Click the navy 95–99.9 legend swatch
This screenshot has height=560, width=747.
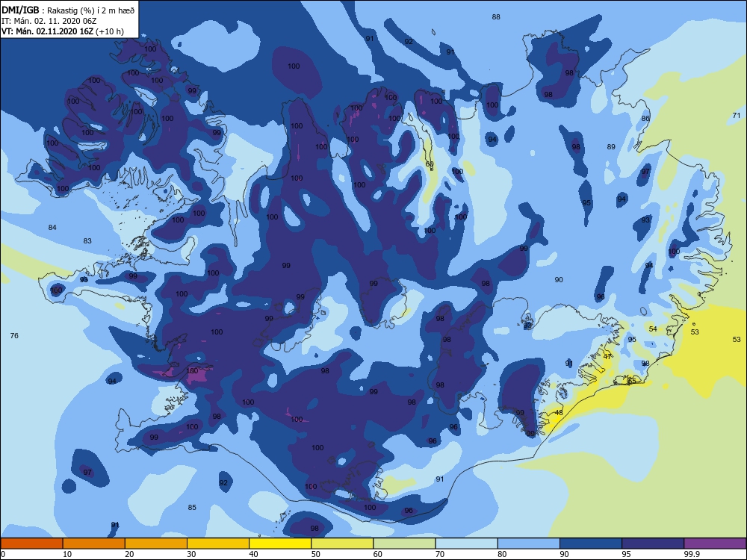[653, 544]
